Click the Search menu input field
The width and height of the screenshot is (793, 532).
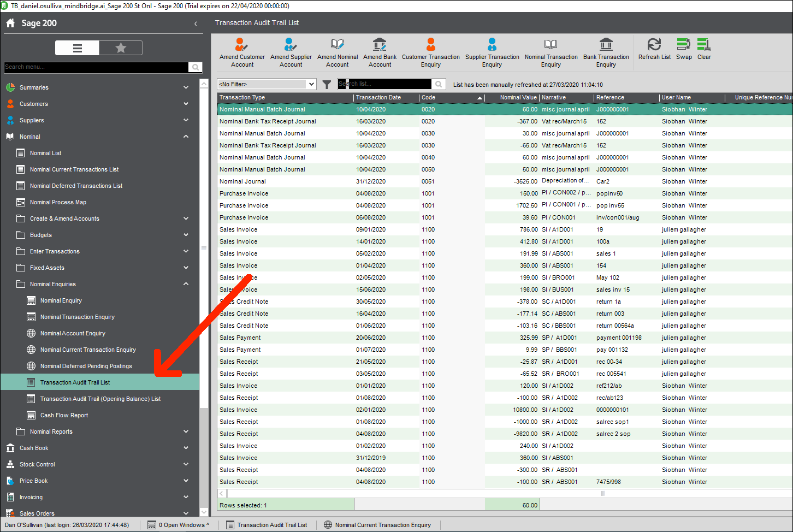tap(96, 67)
